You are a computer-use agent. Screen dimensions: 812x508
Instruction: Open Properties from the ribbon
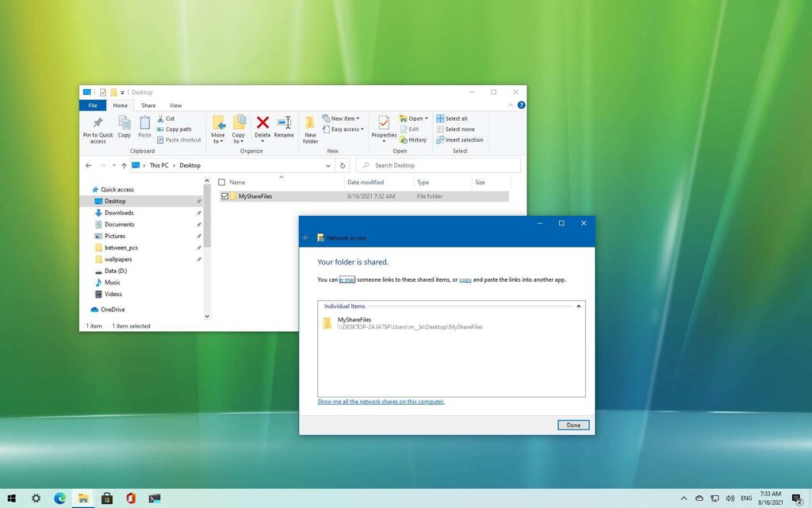[384, 127]
